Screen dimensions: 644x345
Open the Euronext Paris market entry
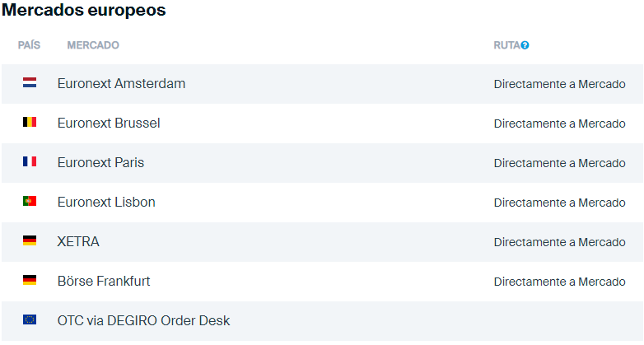[100, 163]
